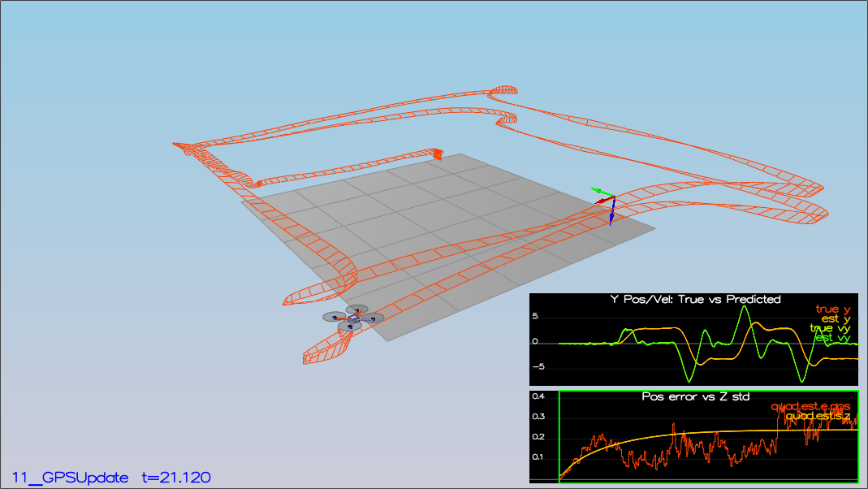
Task: Click the '0.3' axis label on error graph
Action: [538, 417]
